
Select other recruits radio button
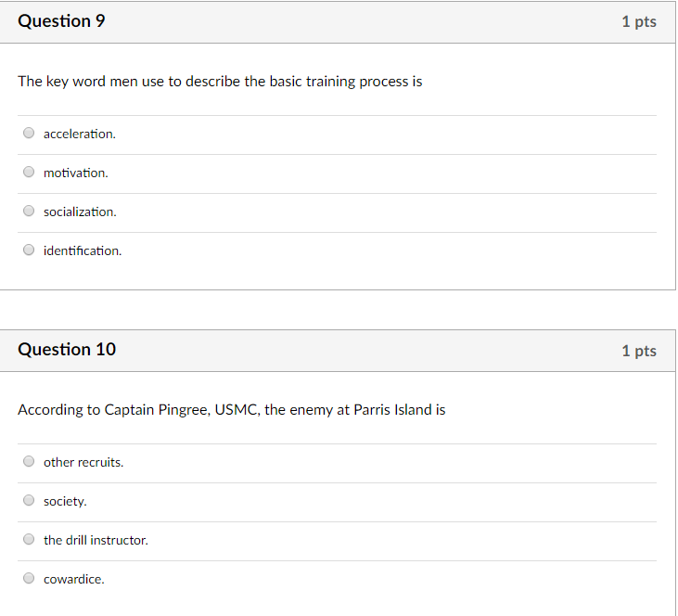click(29, 461)
